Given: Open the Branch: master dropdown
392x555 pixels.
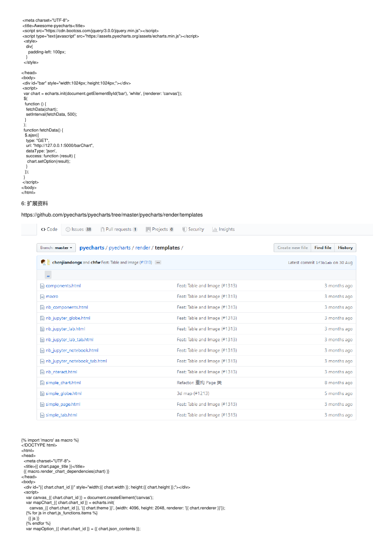Looking at the screenshot, I should pyautogui.click(x=56, y=248).
